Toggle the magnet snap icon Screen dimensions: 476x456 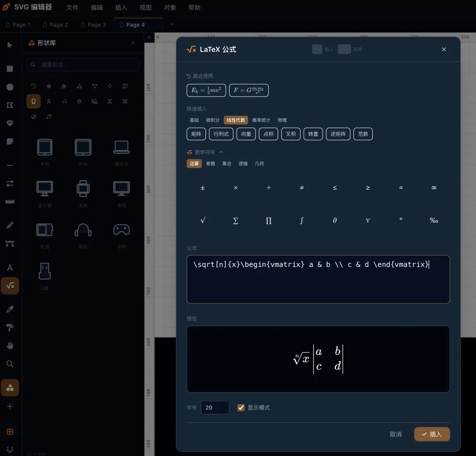[10, 450]
